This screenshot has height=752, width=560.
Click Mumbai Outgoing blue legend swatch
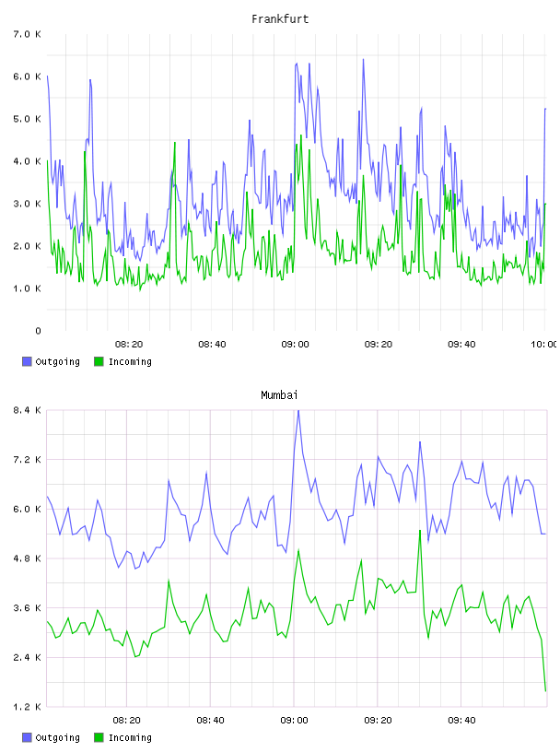(27, 737)
